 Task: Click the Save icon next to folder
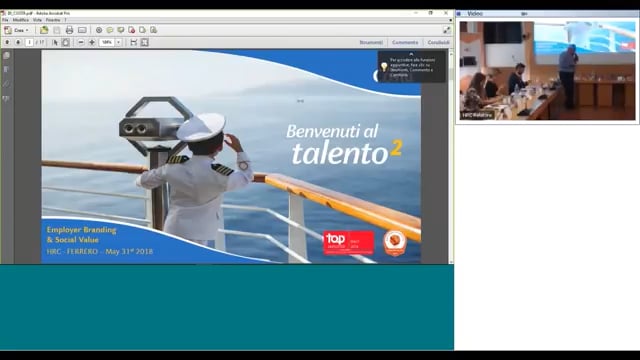[x=57, y=30]
